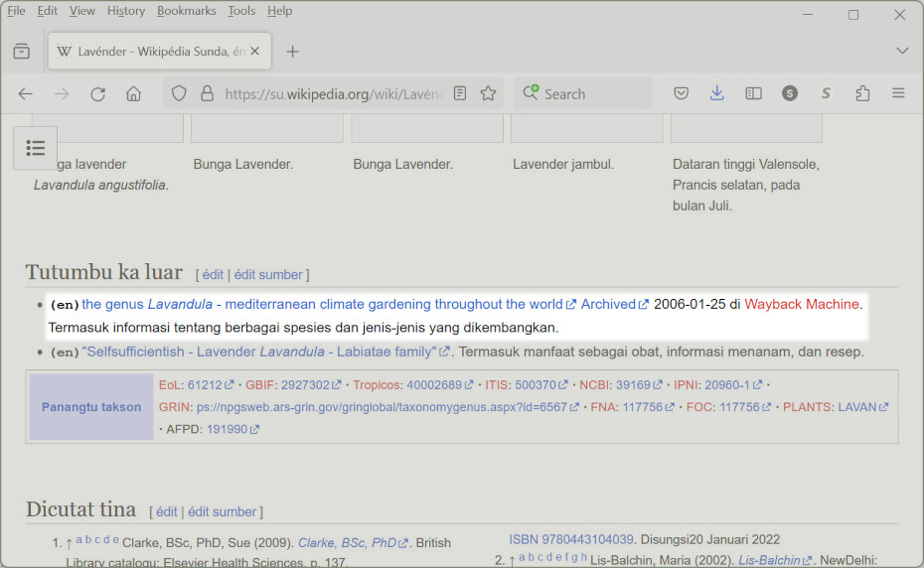Click édit sumber next to Tutumbu ka luar
The height and width of the screenshot is (568, 924).
[x=269, y=275]
